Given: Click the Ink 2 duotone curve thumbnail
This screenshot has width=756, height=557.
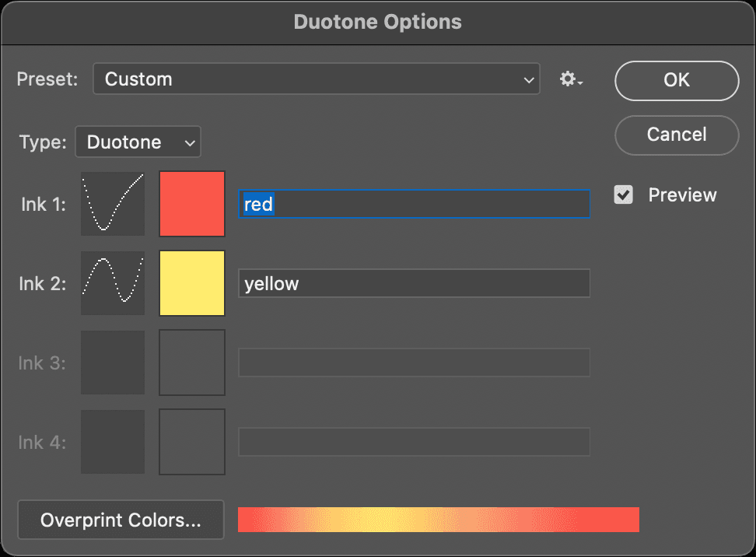Looking at the screenshot, I should point(112,283).
